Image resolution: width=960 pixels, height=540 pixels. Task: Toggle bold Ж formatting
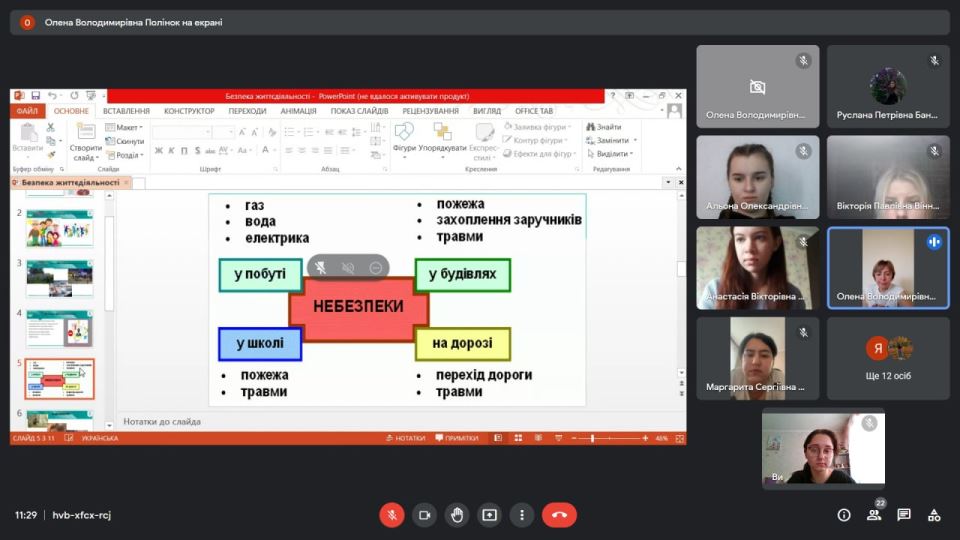tap(159, 151)
